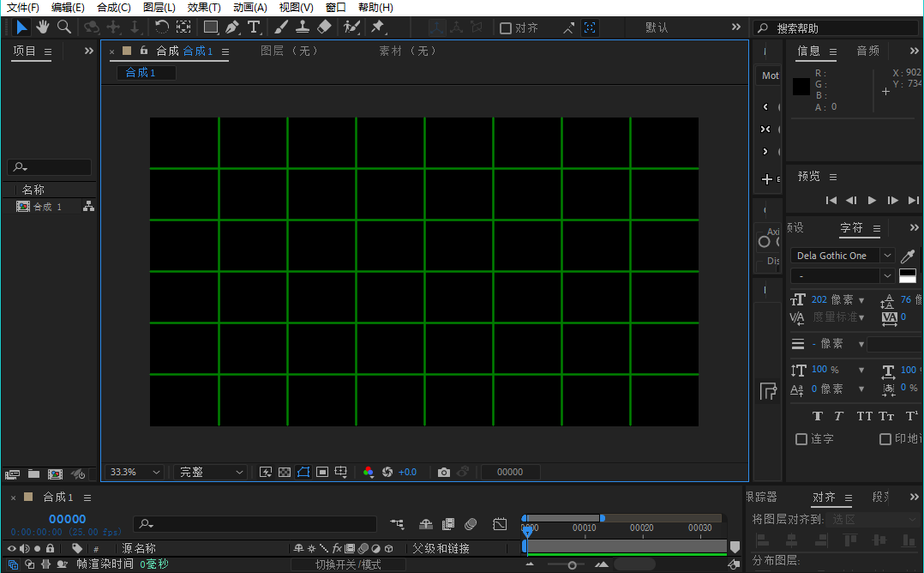Open the 编辑(E) menu
Screen dimensions: 924x573
68,8
